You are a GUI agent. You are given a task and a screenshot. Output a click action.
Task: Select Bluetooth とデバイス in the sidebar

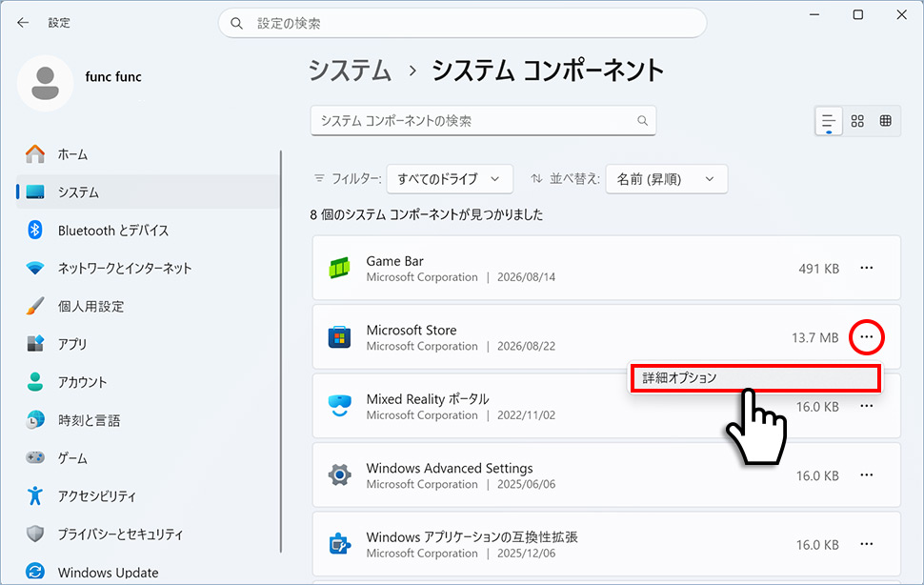tap(148, 230)
